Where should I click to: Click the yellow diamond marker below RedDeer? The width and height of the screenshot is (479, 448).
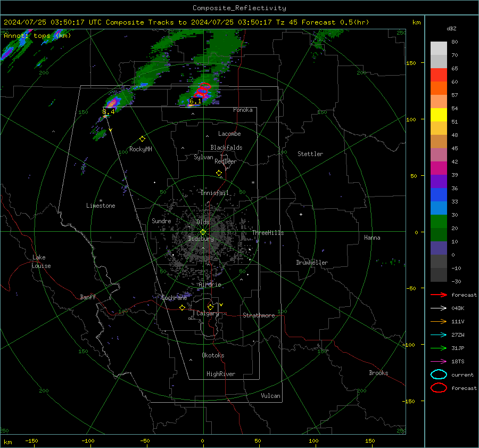[x=219, y=173]
